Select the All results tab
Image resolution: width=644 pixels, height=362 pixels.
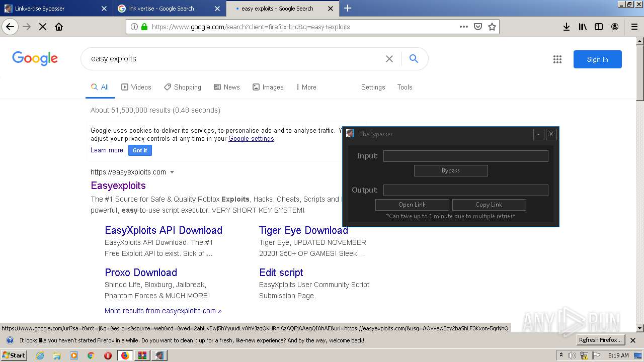[100, 87]
